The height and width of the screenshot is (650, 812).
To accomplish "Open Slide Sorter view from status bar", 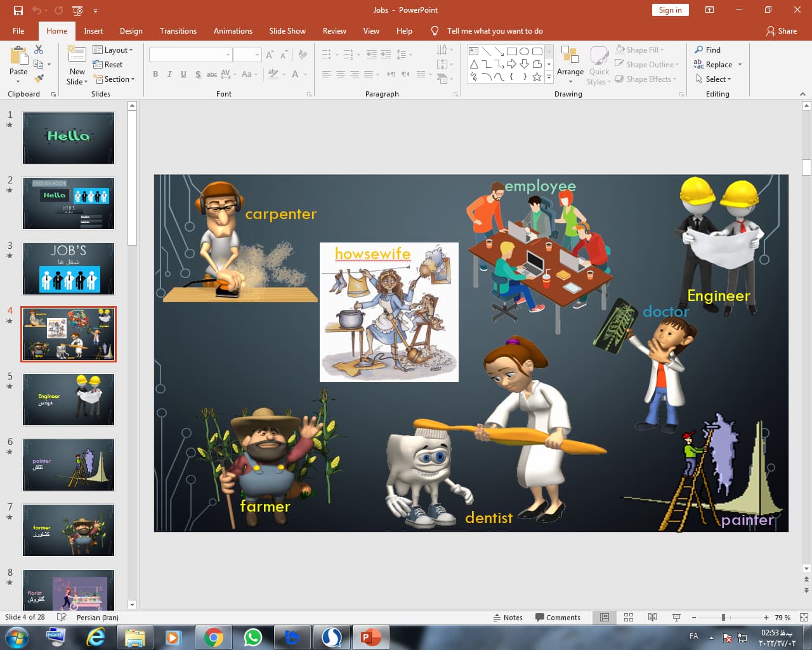I will click(629, 618).
